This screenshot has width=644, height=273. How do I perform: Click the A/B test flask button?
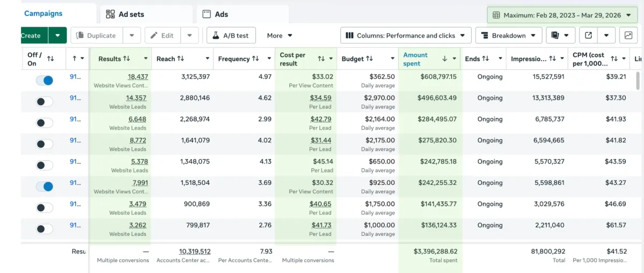coord(231,35)
